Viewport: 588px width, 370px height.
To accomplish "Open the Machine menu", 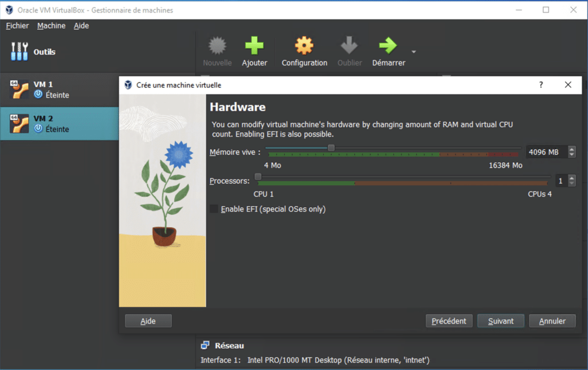I will click(x=51, y=26).
